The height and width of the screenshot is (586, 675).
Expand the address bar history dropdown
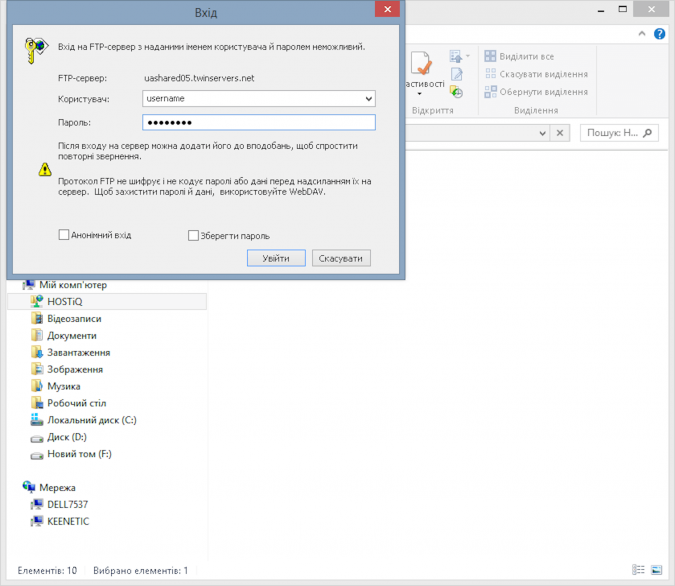(x=543, y=133)
